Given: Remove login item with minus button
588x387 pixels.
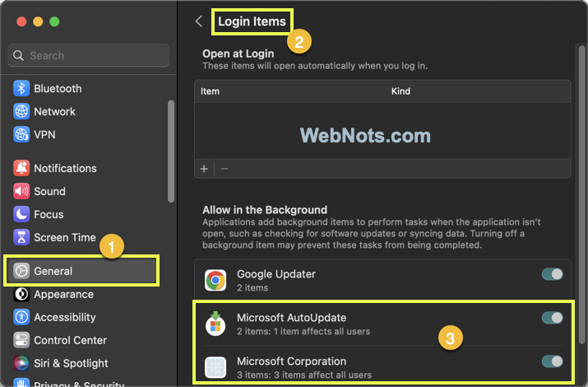Looking at the screenshot, I should click(225, 169).
